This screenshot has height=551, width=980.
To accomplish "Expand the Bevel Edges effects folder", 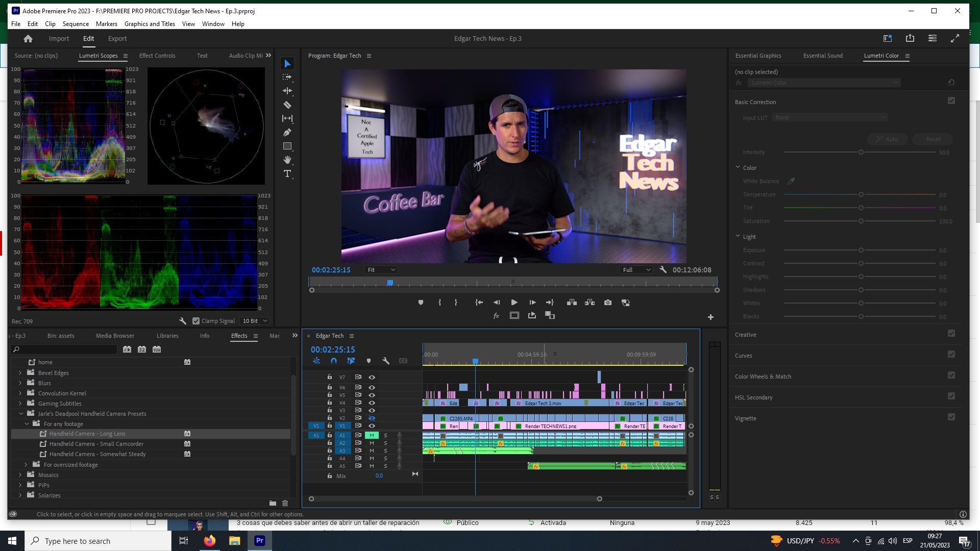I will click(x=20, y=373).
